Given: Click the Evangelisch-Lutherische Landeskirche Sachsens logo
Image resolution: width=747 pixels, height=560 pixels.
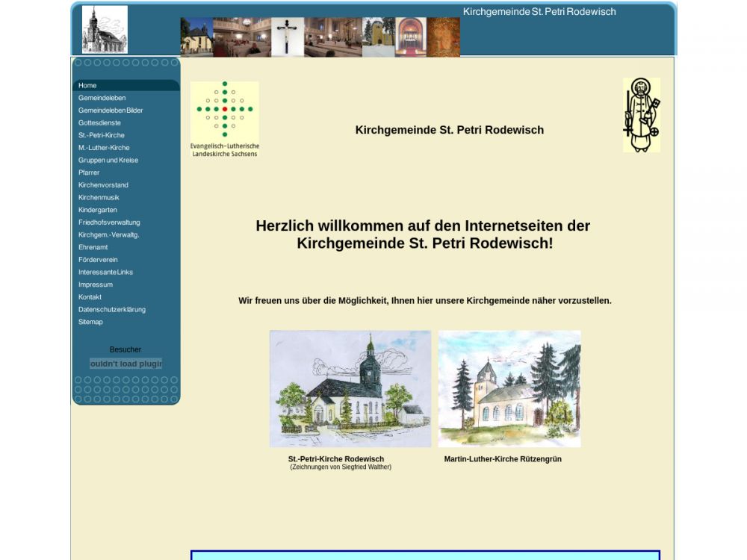Looking at the screenshot, I should tap(224, 119).
